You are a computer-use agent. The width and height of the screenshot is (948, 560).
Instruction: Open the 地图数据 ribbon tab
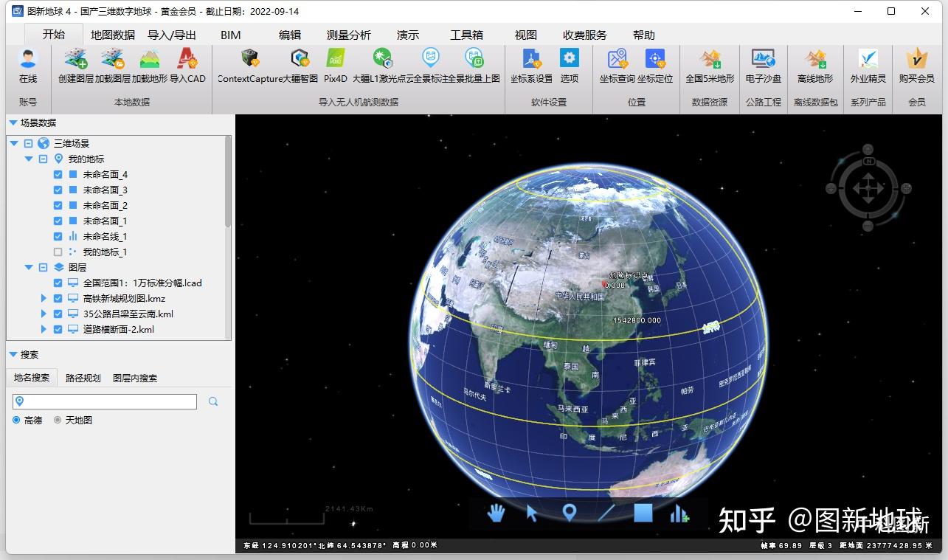click(113, 35)
